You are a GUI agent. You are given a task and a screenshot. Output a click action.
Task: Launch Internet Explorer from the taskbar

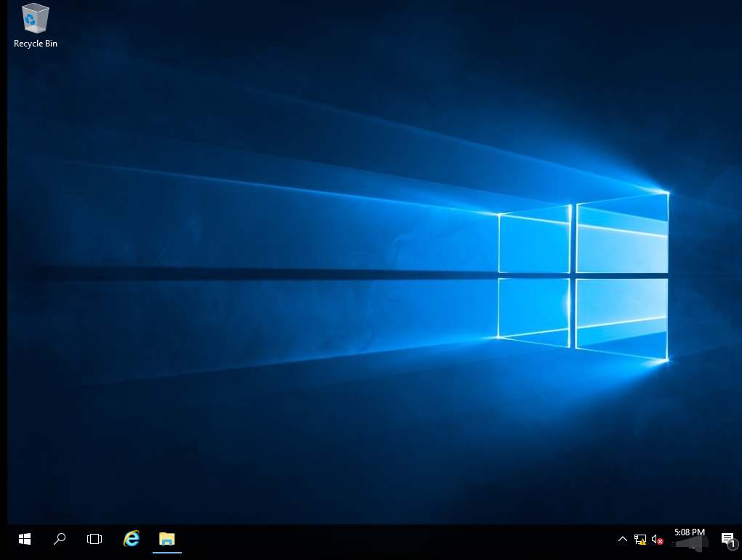pyautogui.click(x=132, y=539)
